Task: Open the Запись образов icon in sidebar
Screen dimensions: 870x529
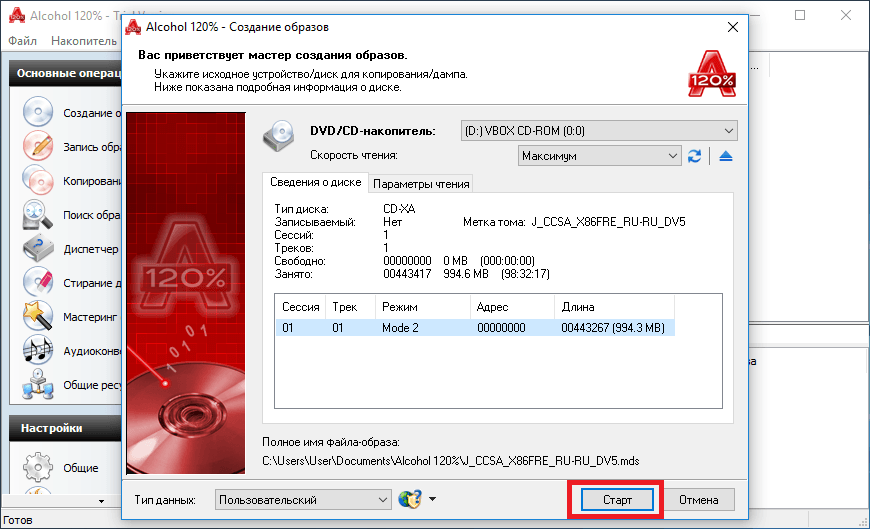Action: (38, 146)
